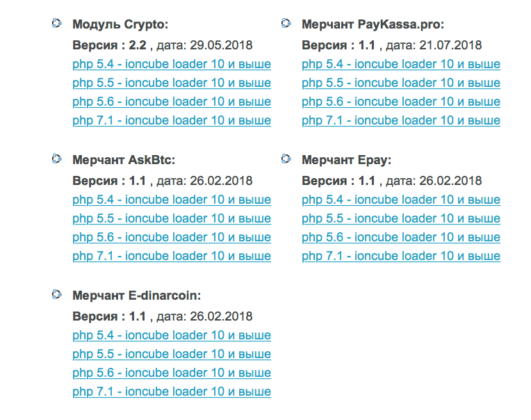Open php 5.6 link under Модуль Crypto
The image size is (531, 420).
point(172,102)
